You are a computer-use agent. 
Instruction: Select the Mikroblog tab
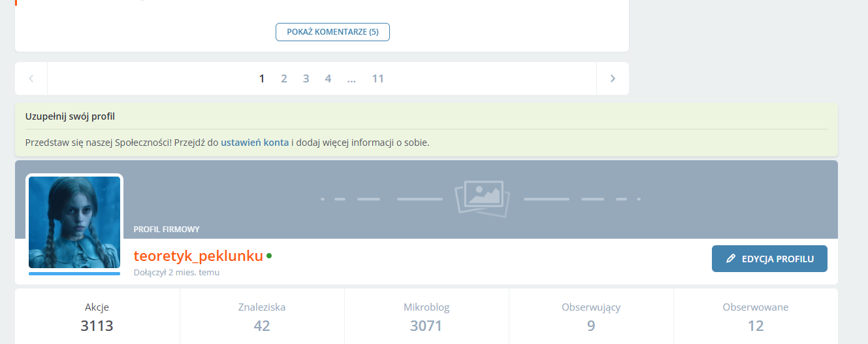[x=426, y=317]
